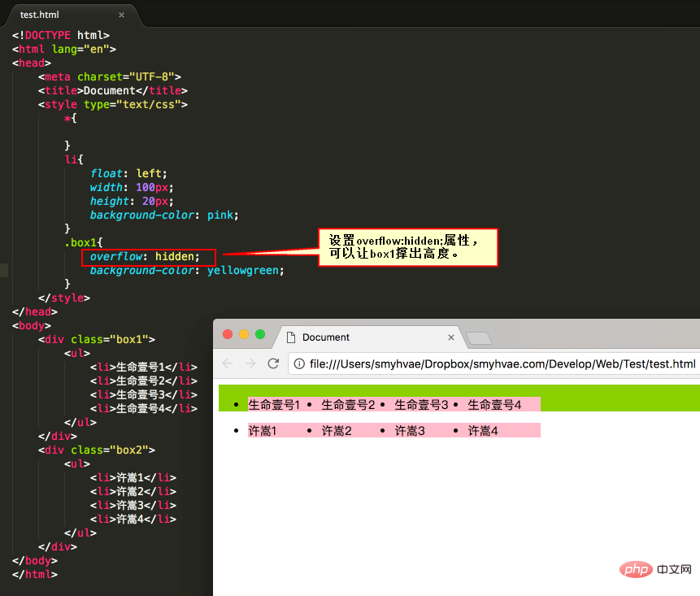Click the yellow minimize window button
Screen dimensions: 700x596
(244, 334)
